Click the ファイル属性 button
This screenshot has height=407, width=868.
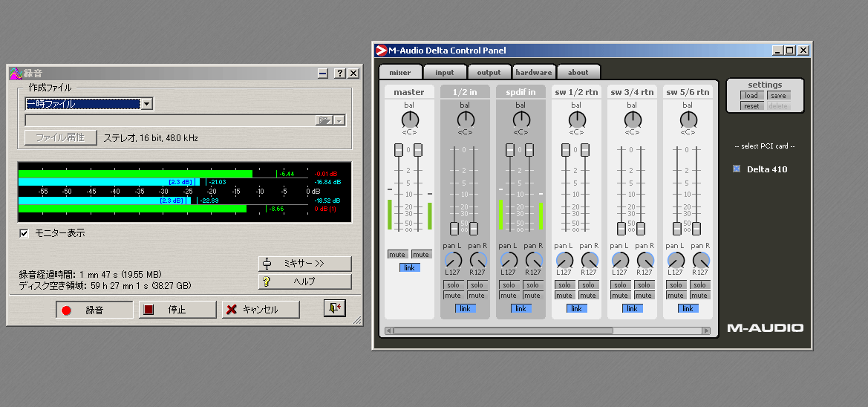click(60, 138)
